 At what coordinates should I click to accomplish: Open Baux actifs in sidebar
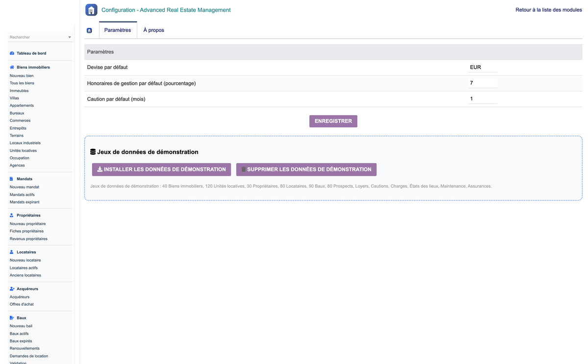[x=19, y=334]
